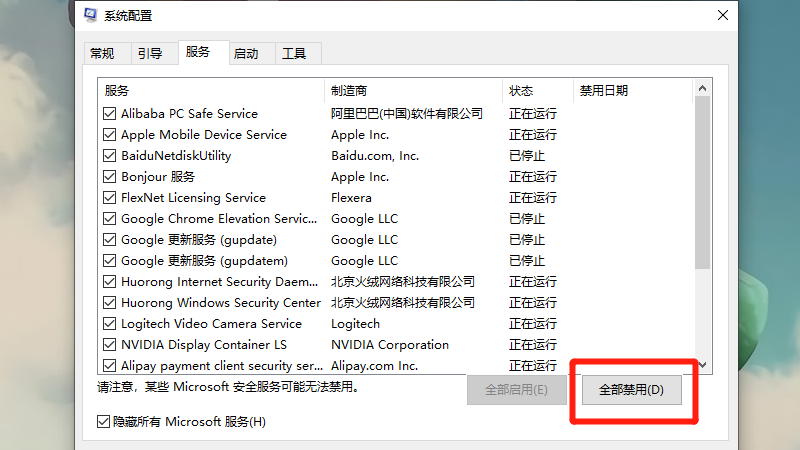Sort by the 制造商 column header
The width and height of the screenshot is (800, 450).
412,90
